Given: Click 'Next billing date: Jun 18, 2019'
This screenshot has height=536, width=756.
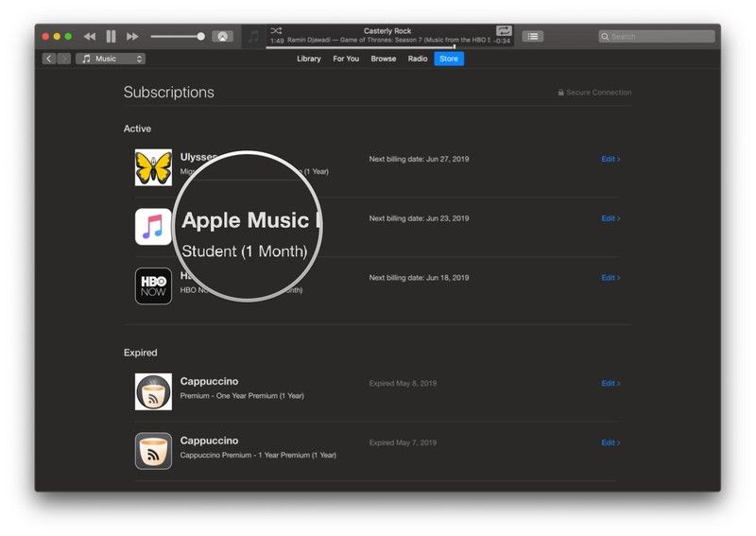Looking at the screenshot, I should point(419,278).
